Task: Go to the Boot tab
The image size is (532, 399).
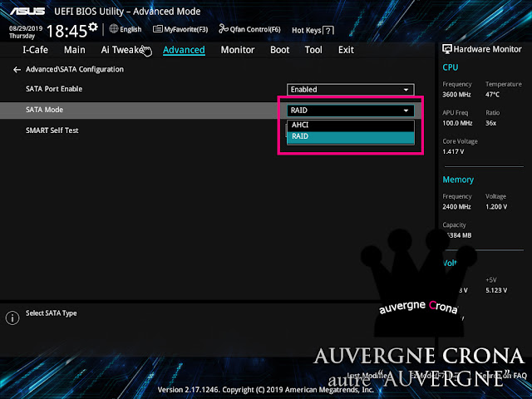Action: coord(280,50)
